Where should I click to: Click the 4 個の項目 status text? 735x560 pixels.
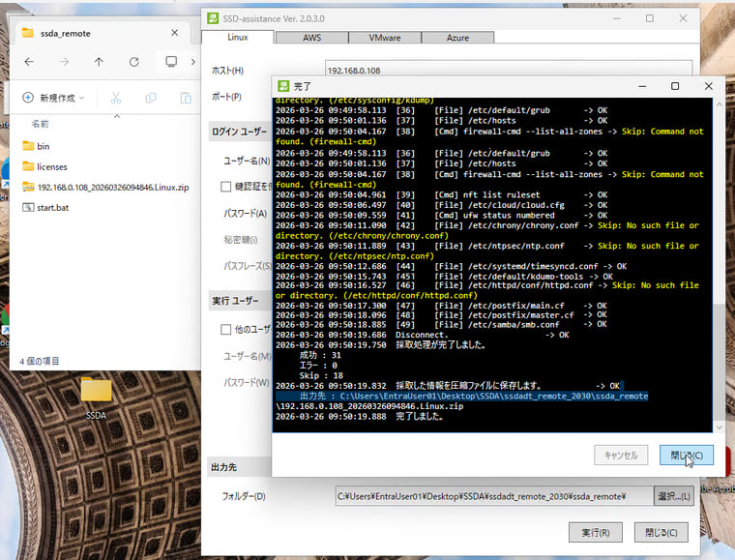[x=40, y=362]
